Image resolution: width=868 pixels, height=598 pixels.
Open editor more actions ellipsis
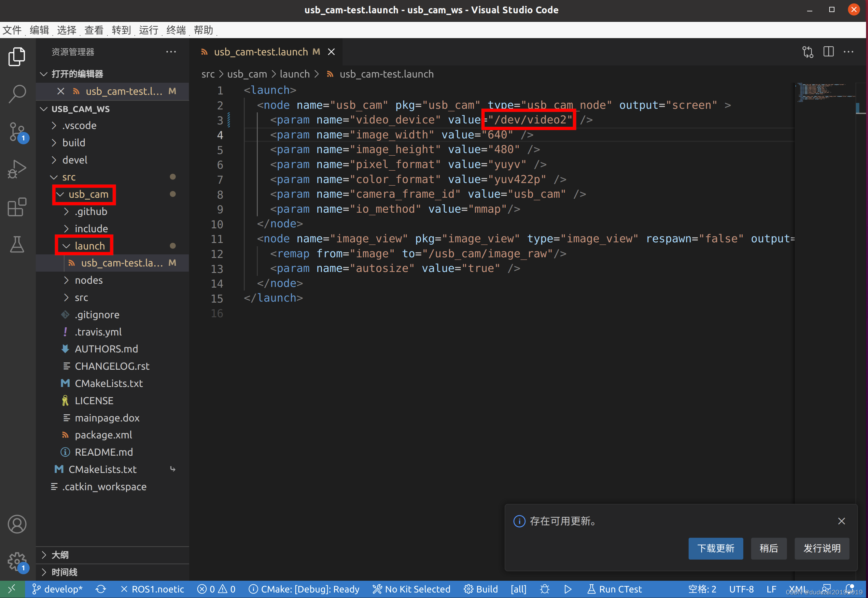848,52
